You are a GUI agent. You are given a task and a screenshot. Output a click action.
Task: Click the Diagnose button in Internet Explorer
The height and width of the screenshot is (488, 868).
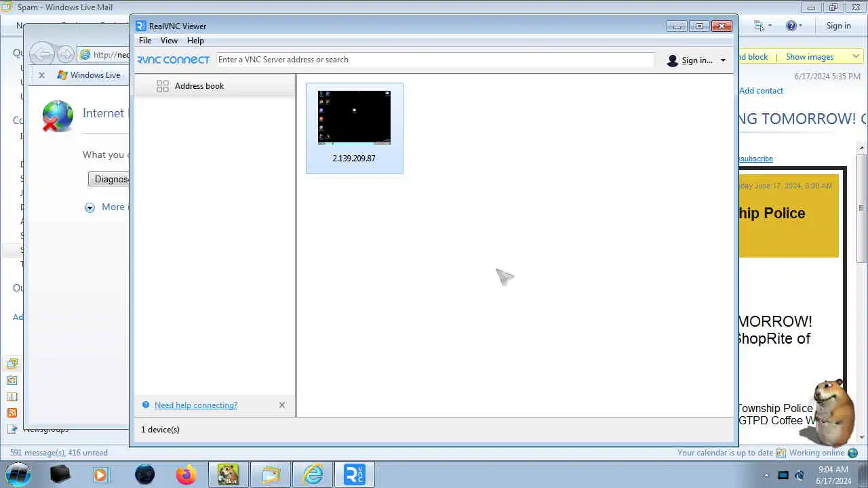(x=108, y=179)
